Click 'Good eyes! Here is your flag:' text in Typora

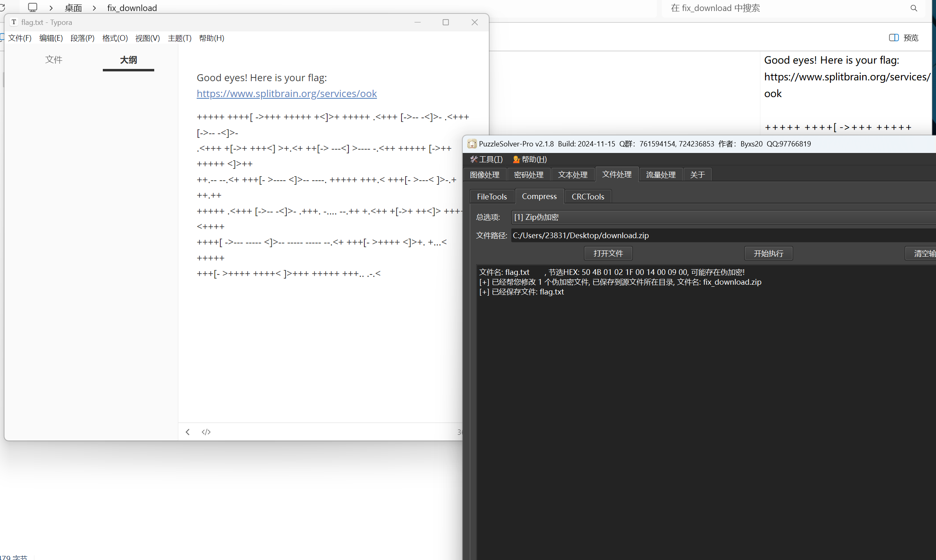(262, 78)
